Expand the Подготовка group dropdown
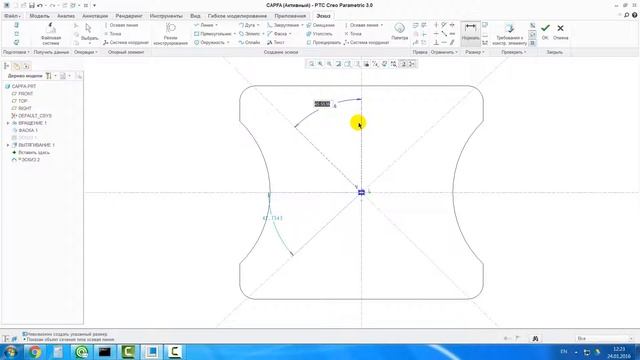Screen dimensions: 640x360 (x=16, y=52)
